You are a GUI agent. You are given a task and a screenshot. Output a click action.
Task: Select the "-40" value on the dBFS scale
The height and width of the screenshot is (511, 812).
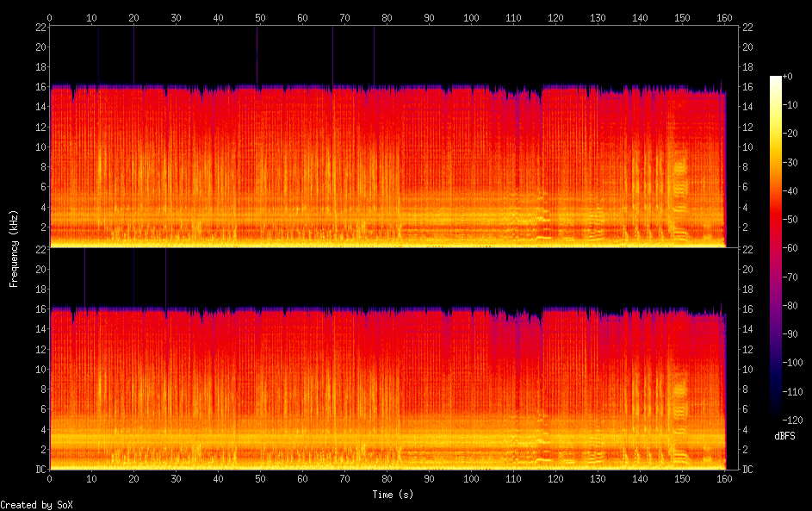pyautogui.click(x=790, y=190)
